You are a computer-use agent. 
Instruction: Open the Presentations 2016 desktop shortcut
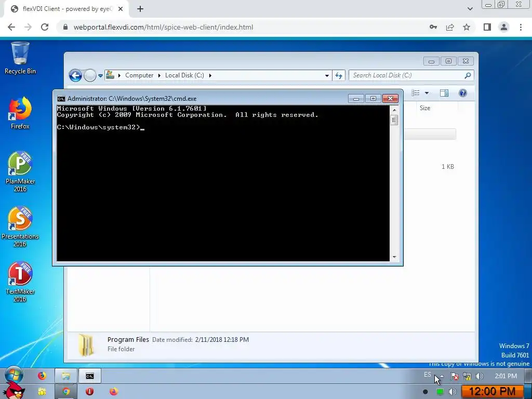20,227
